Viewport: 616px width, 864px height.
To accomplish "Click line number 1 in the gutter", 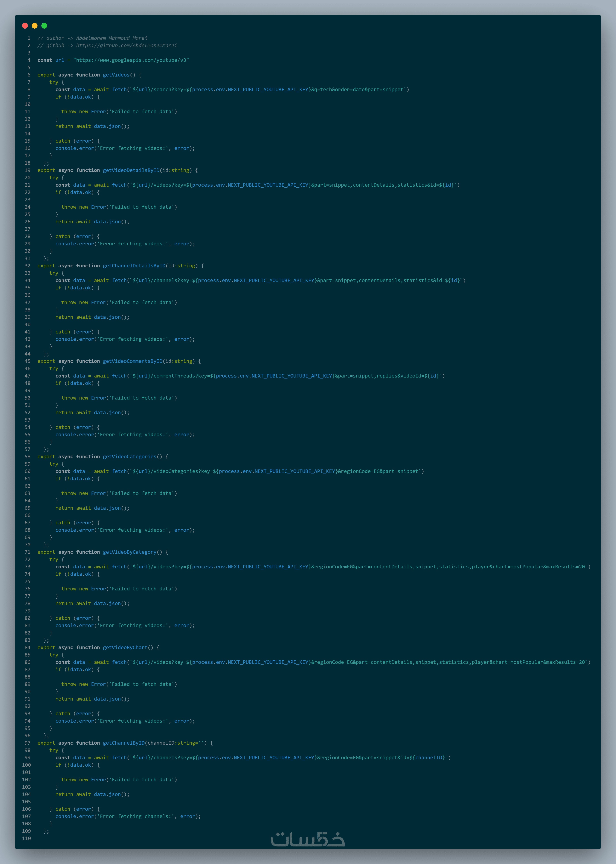I will tap(29, 38).
